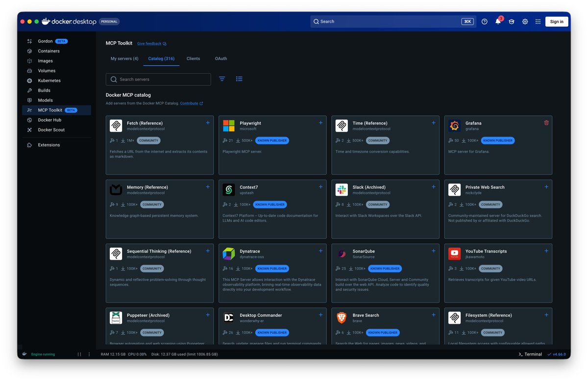Open the Dynatrace server card title
The image size is (588, 382).
click(x=249, y=251)
